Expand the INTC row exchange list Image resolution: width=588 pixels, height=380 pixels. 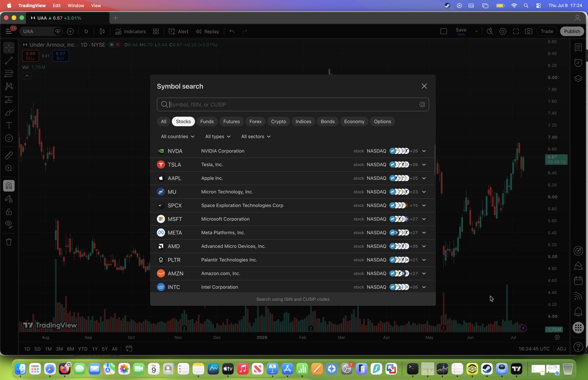pyautogui.click(x=424, y=287)
